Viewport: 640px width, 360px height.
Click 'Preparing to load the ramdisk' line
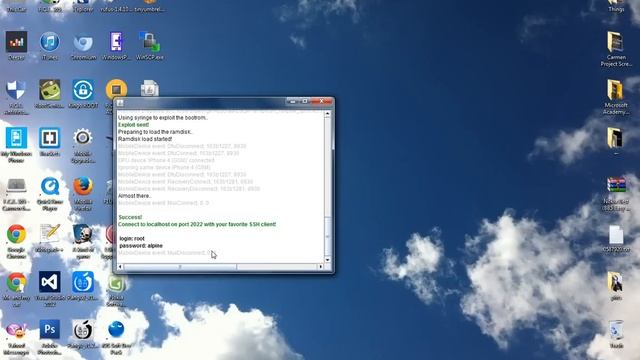coord(155,132)
